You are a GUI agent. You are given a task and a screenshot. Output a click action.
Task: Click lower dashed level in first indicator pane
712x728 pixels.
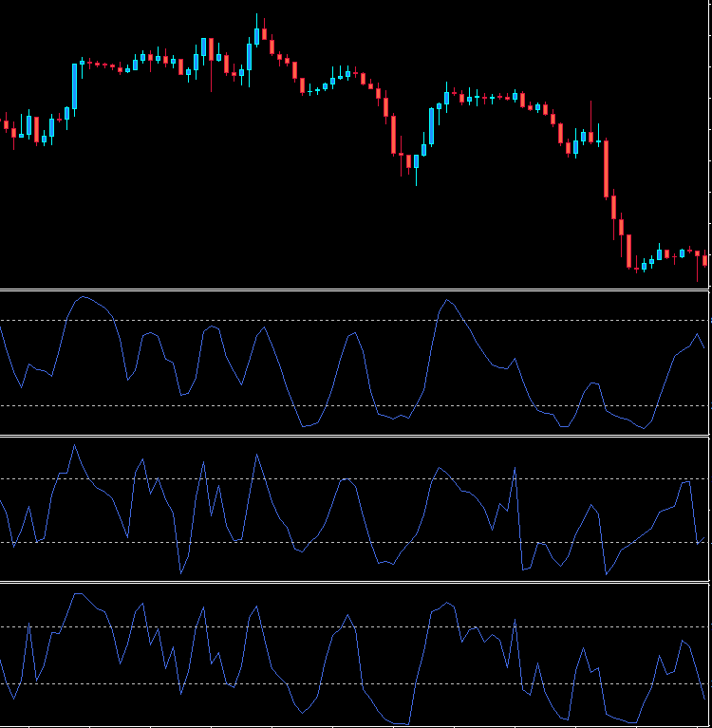(354, 406)
